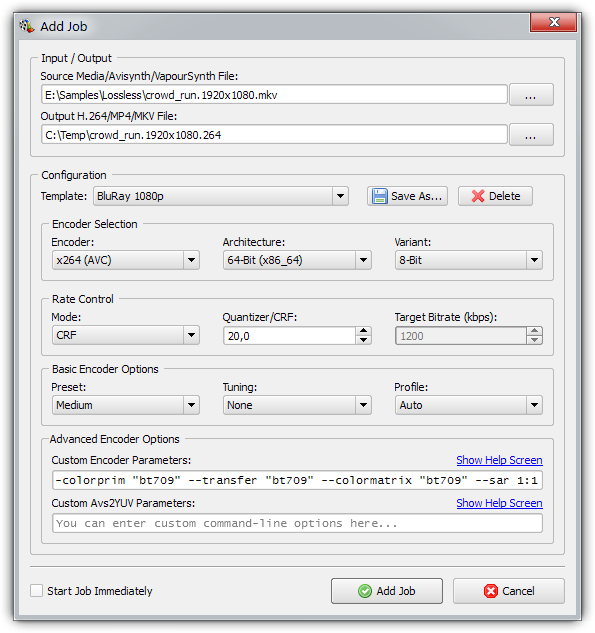Click the red X Delete template icon
Viewport: 595px width, 633px height.
[478, 196]
